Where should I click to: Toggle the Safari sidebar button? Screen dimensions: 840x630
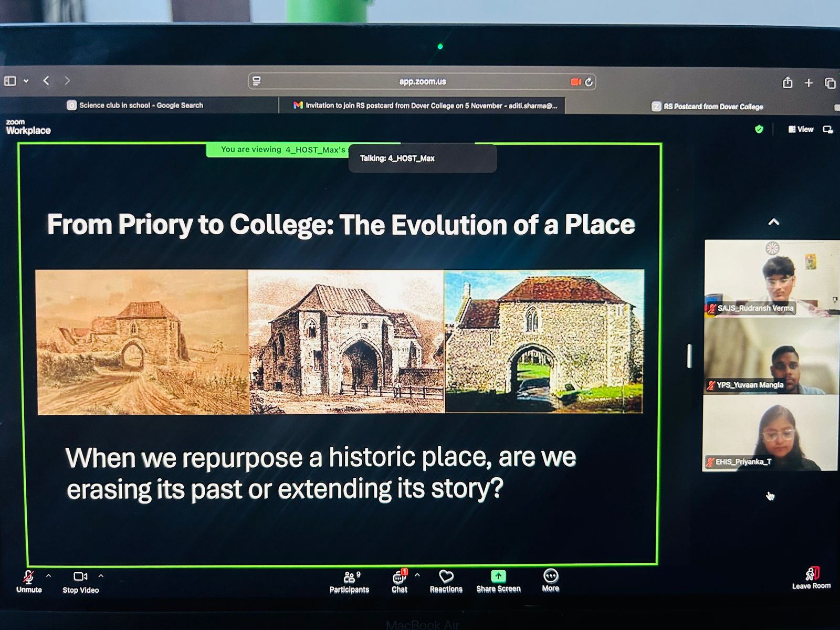point(10,81)
